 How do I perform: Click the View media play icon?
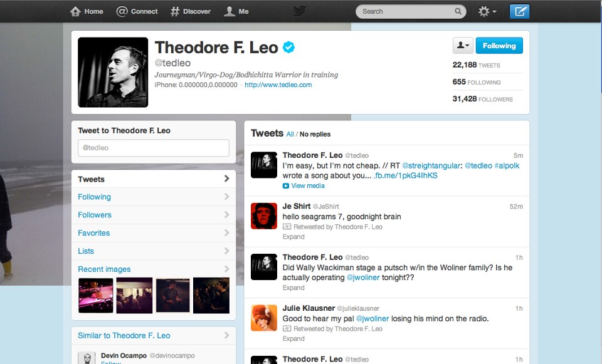[286, 186]
